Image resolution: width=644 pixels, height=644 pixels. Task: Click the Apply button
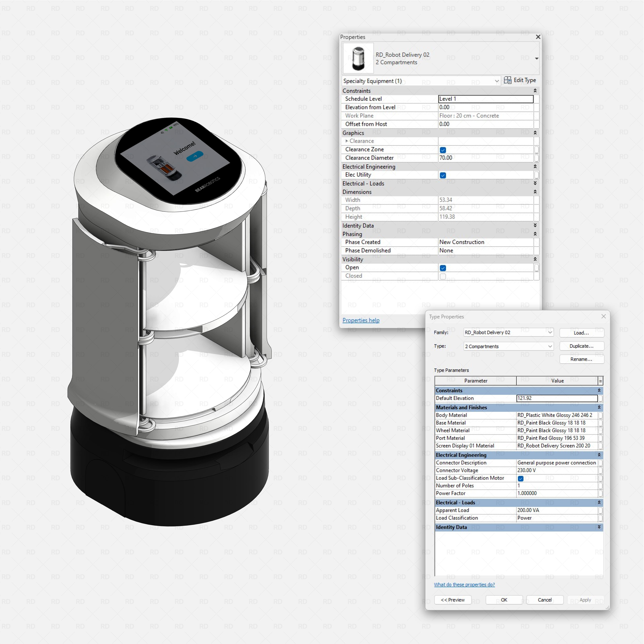(x=585, y=600)
